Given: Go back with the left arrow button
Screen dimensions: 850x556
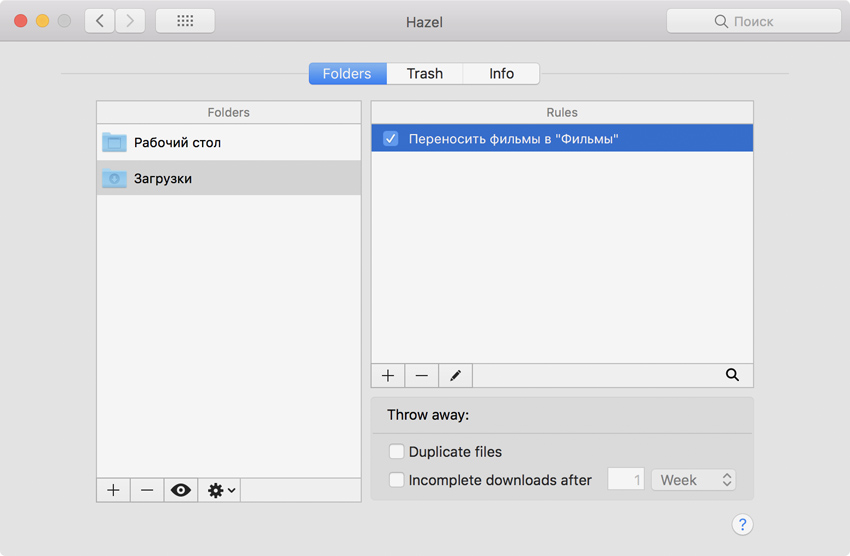Looking at the screenshot, I should [100, 21].
